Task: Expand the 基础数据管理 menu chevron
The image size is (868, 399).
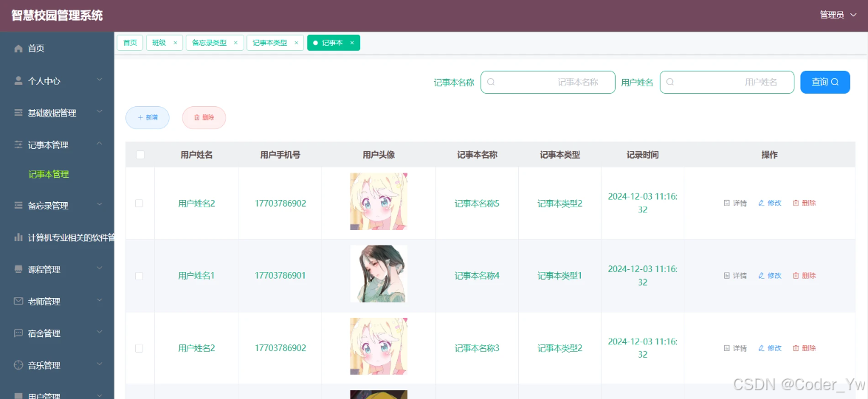Action: pyautogui.click(x=100, y=112)
